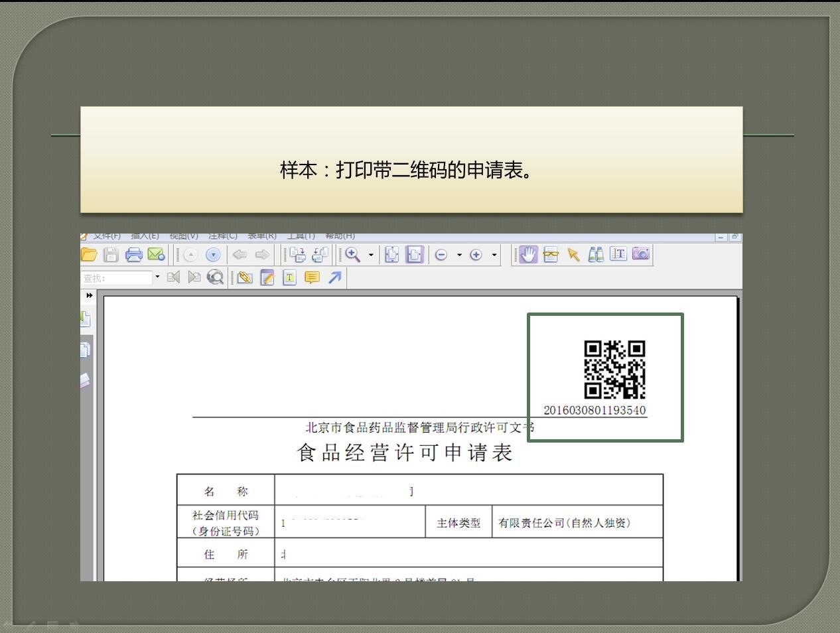Viewport: 840px width, 633px height.
Task: Select the arrow selection tool
Action: pos(573,255)
